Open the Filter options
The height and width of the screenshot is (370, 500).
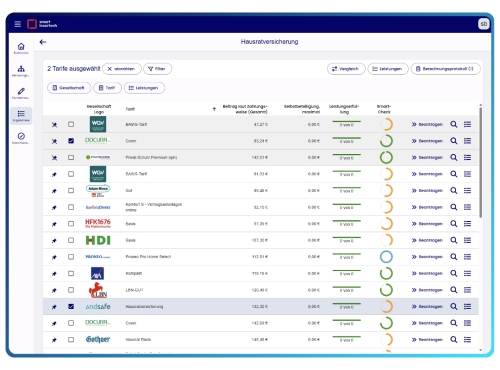pyautogui.click(x=157, y=69)
